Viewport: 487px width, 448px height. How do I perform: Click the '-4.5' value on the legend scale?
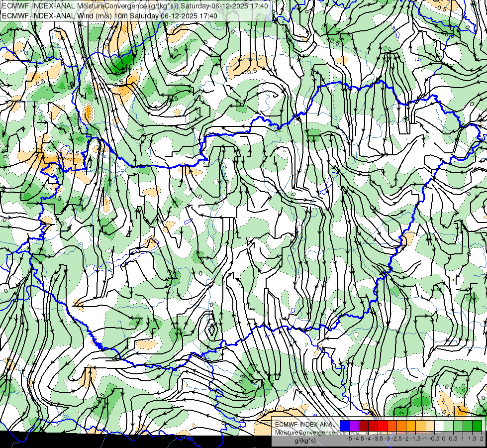[x=359, y=439]
